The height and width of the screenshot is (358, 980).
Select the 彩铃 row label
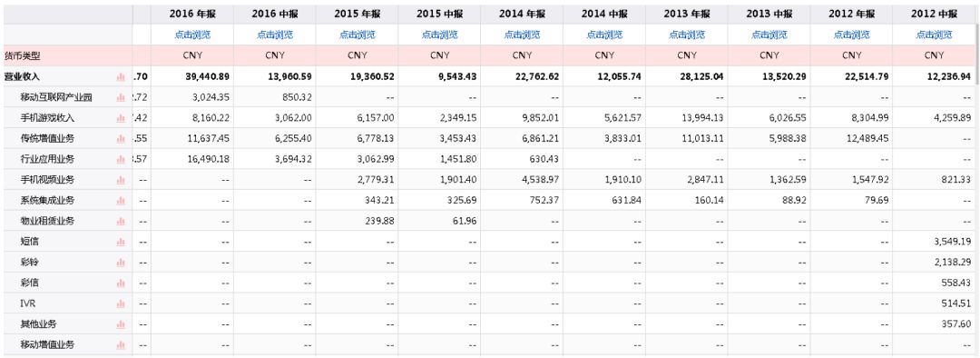coord(29,263)
